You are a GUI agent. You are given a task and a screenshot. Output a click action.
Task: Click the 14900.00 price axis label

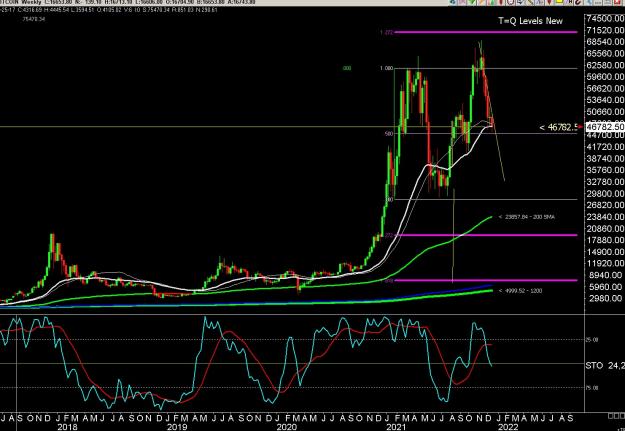[x=605, y=252]
